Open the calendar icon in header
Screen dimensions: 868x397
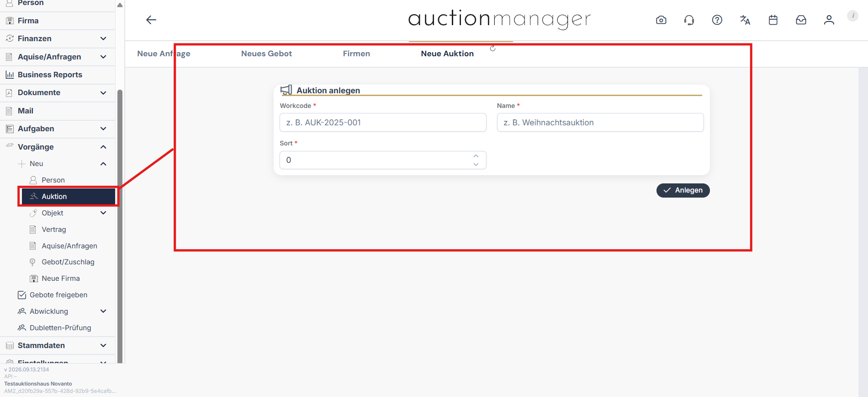pos(773,20)
